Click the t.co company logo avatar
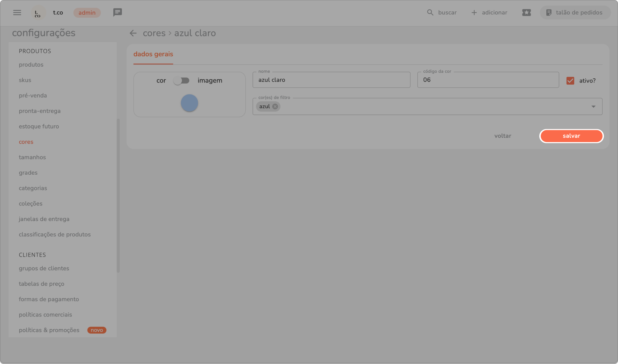Viewport: 618px width, 364px height. click(38, 13)
